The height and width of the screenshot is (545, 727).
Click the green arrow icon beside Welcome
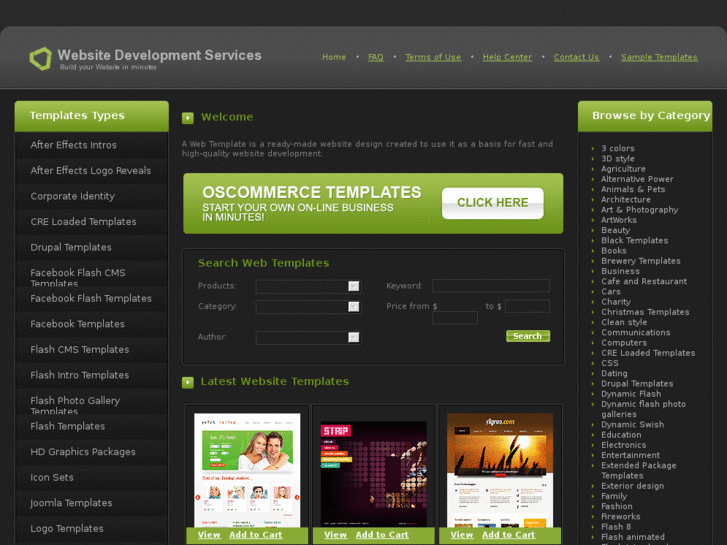click(x=188, y=118)
